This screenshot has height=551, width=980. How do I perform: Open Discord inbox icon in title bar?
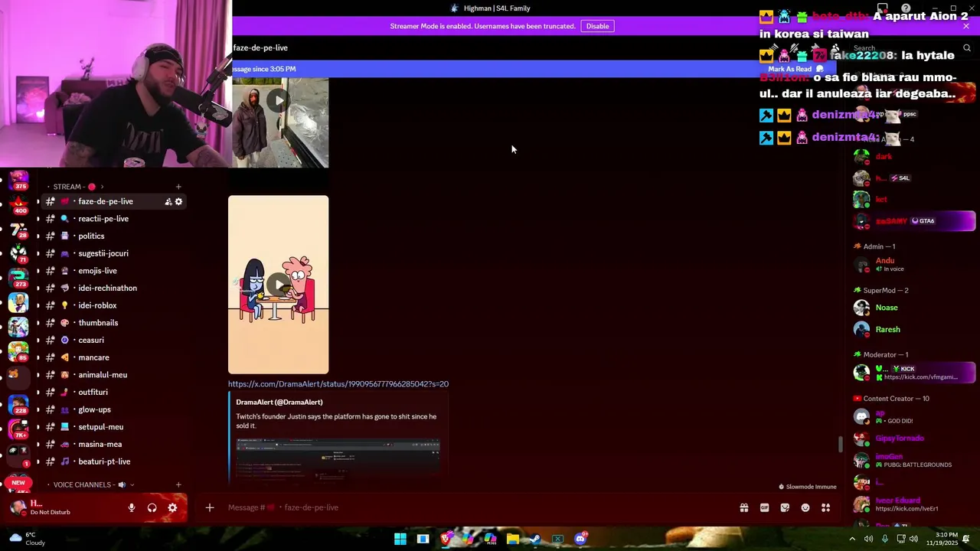pos(883,8)
